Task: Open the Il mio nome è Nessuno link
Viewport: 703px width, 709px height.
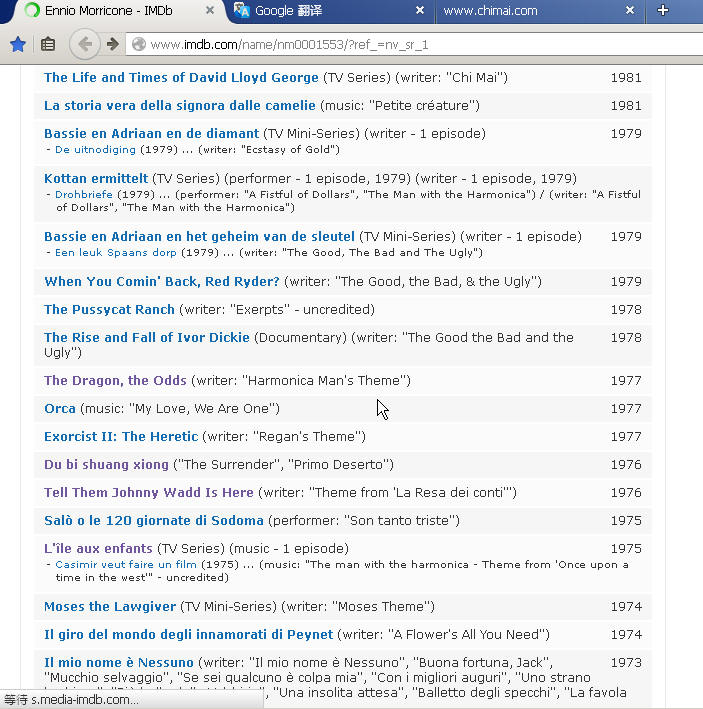Action: click(x=118, y=662)
